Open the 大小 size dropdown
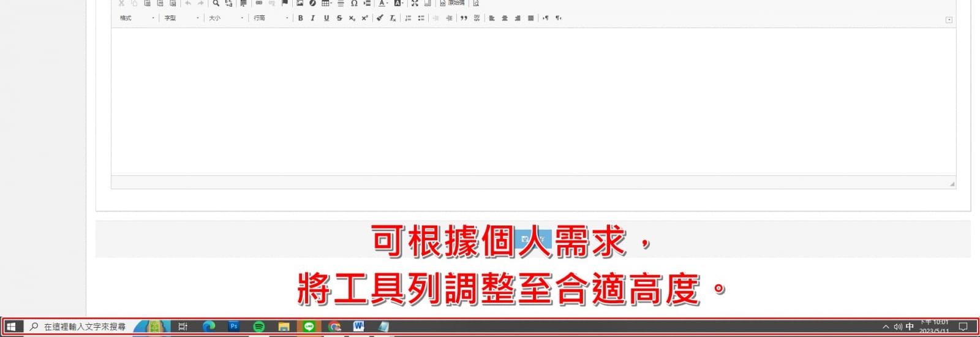 click(226, 18)
